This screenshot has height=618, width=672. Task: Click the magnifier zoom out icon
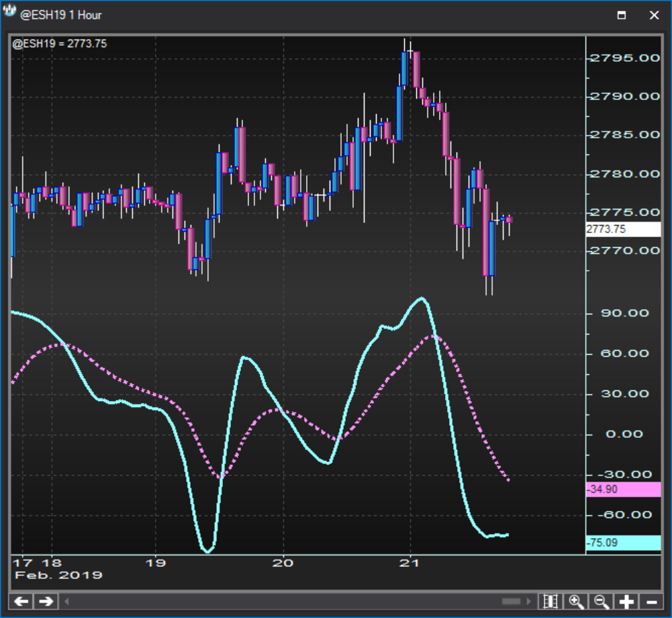tap(601, 601)
